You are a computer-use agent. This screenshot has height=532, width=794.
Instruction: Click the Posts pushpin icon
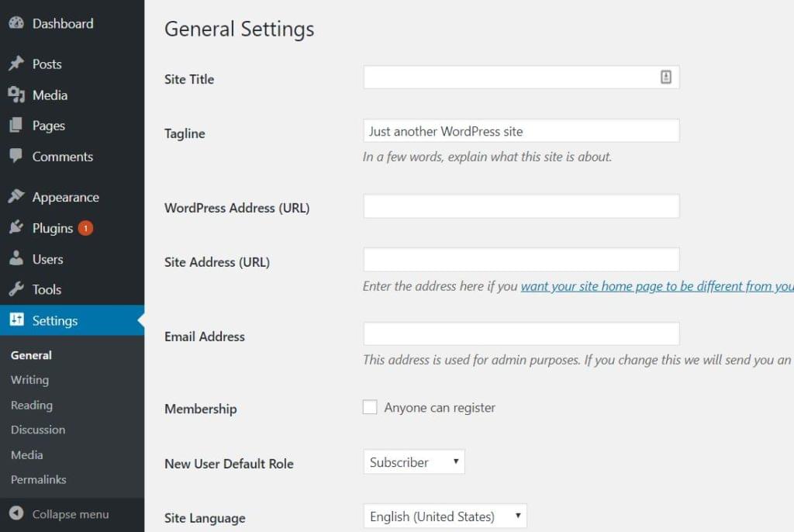[16, 64]
